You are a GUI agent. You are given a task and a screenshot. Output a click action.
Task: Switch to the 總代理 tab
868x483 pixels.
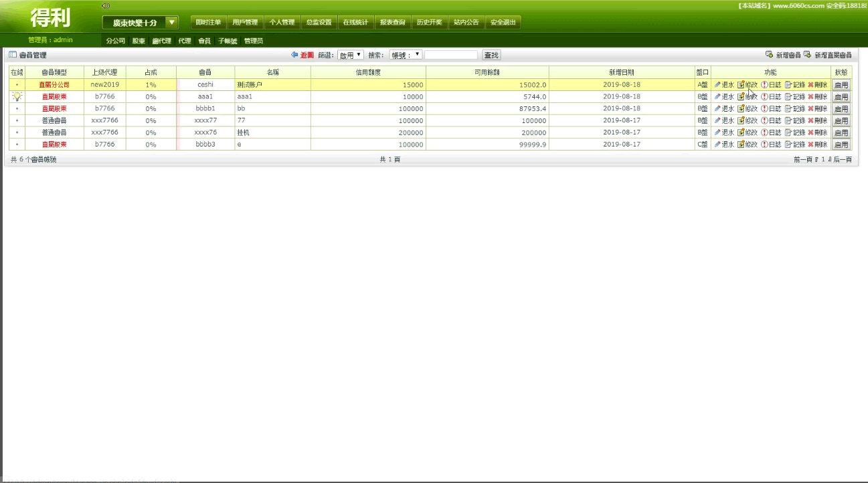(x=161, y=41)
